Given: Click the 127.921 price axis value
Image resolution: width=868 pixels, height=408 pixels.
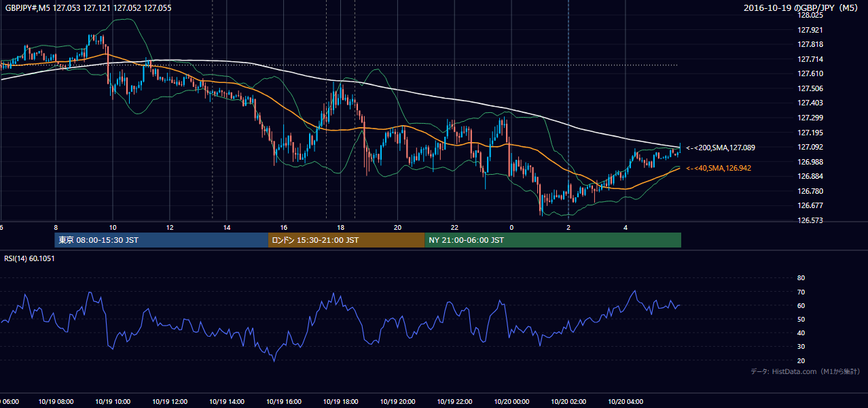Looking at the screenshot, I should 810,30.
